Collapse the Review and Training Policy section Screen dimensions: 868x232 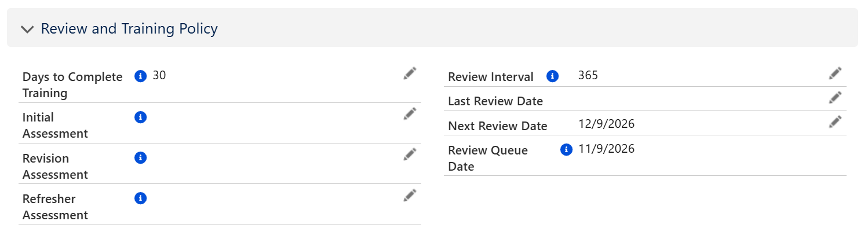(x=27, y=29)
